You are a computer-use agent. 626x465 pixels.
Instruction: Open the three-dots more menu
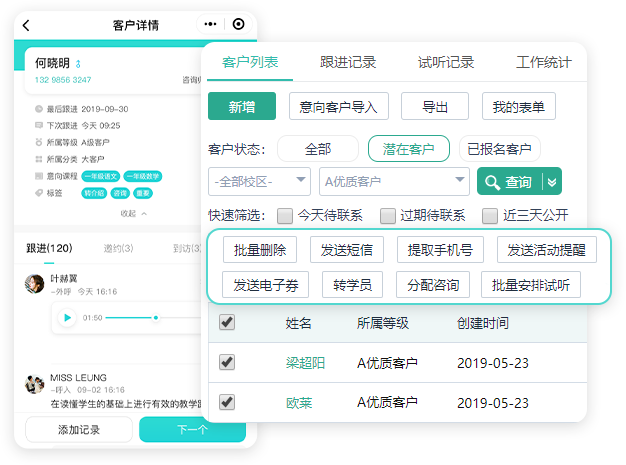click(210, 24)
